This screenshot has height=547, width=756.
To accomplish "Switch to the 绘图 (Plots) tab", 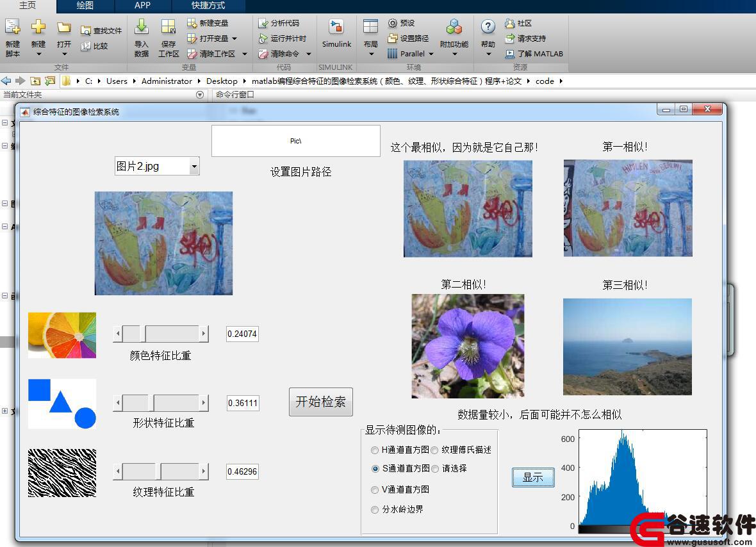I will click(85, 6).
